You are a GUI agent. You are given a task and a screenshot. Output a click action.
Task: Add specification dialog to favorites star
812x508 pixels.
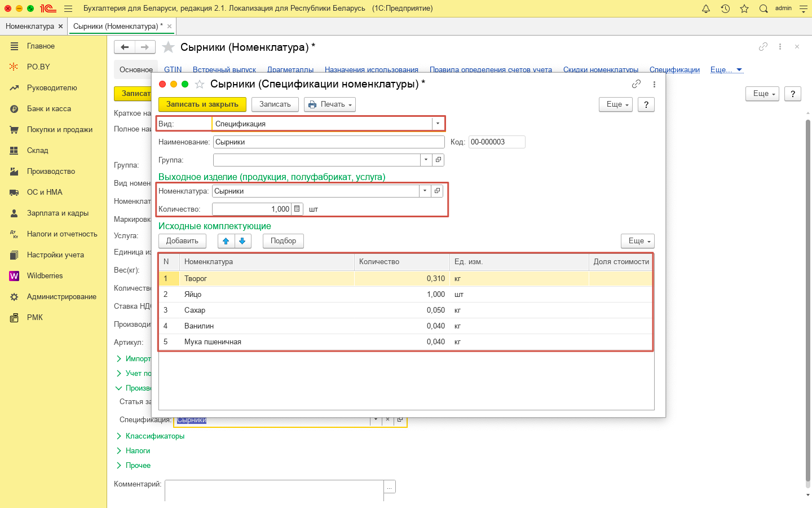tap(200, 84)
